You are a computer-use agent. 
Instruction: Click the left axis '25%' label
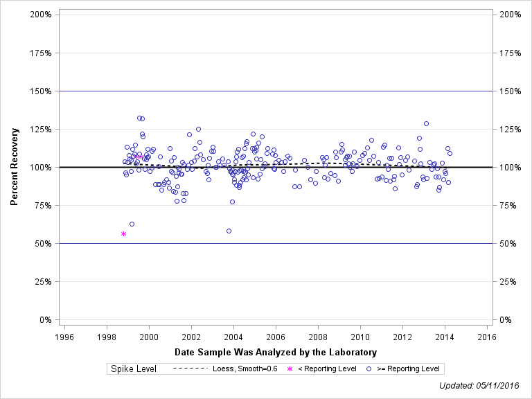43,282
